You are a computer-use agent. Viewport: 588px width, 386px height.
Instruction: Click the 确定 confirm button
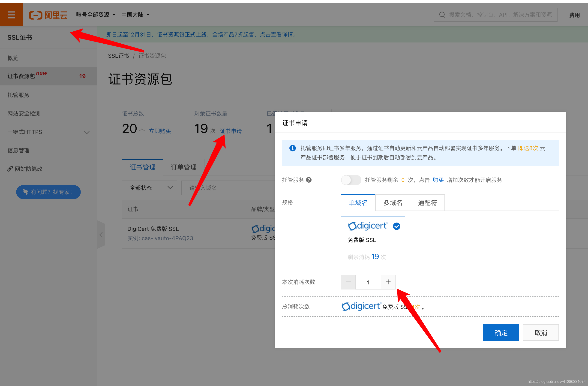[x=501, y=332]
